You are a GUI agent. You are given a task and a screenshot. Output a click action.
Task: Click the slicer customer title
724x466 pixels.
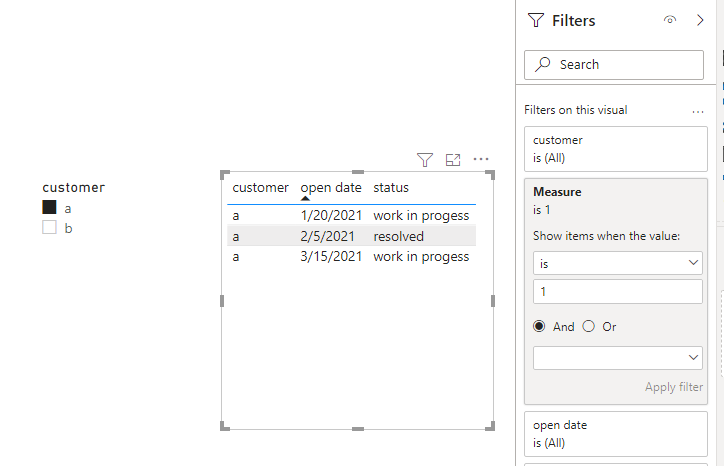pos(74,188)
